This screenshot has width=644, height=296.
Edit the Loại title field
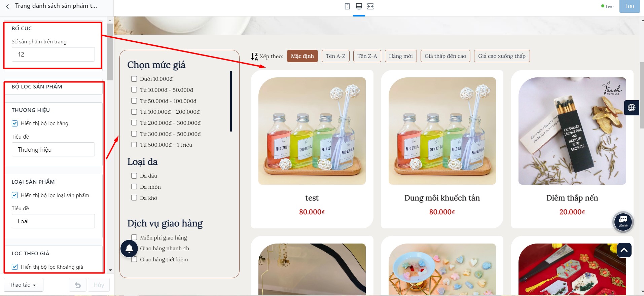(53, 221)
